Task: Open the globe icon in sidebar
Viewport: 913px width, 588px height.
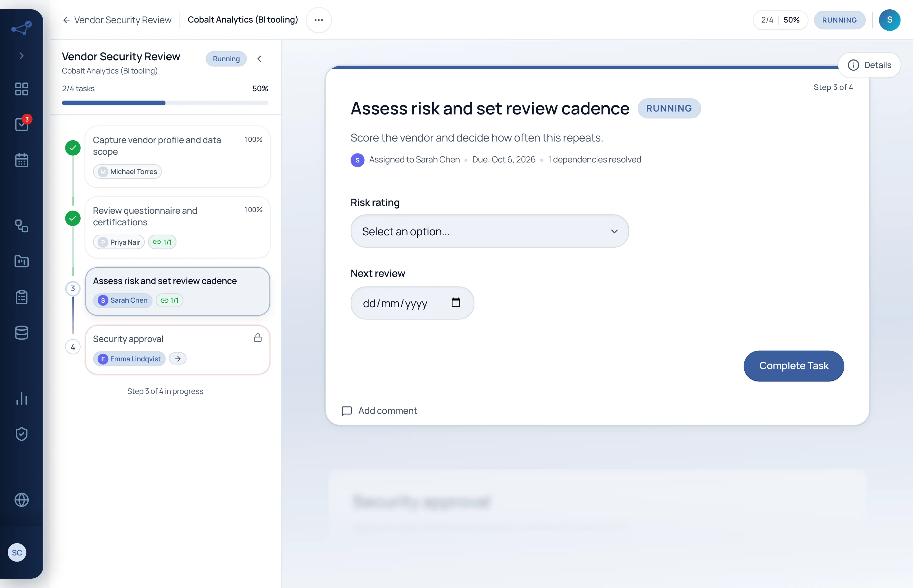Action: coord(21,500)
